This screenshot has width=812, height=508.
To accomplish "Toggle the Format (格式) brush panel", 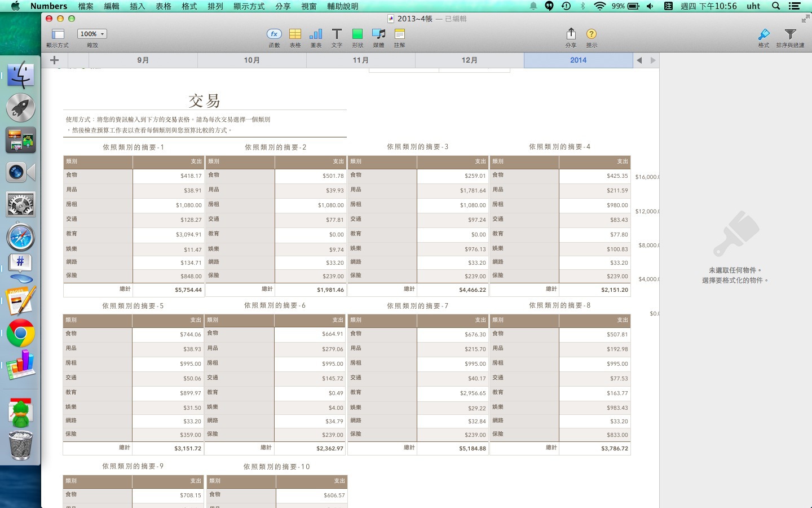I will 764,34.
